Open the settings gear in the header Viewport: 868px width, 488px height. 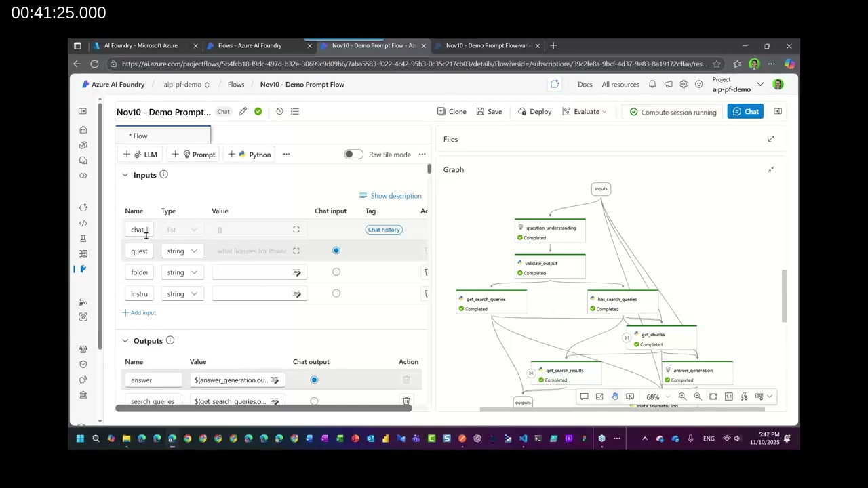[684, 84]
